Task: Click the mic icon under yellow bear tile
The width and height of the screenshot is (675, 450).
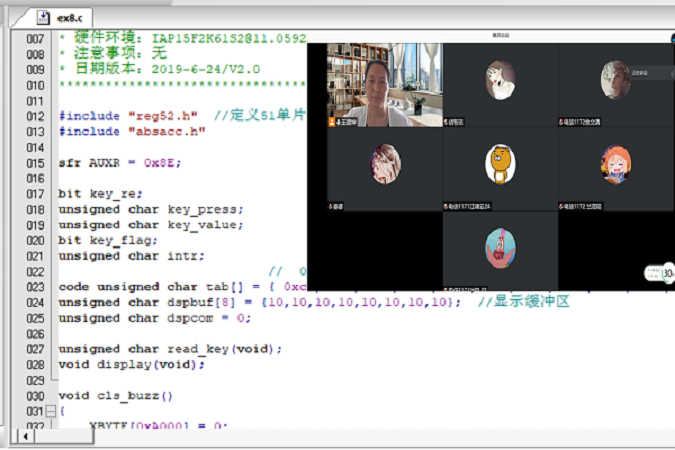Action: 447,205
